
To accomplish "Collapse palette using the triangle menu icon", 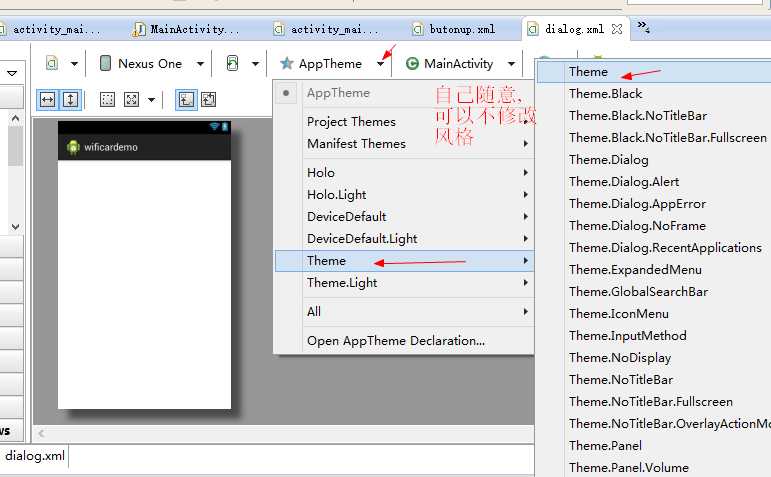I will (x=12, y=73).
